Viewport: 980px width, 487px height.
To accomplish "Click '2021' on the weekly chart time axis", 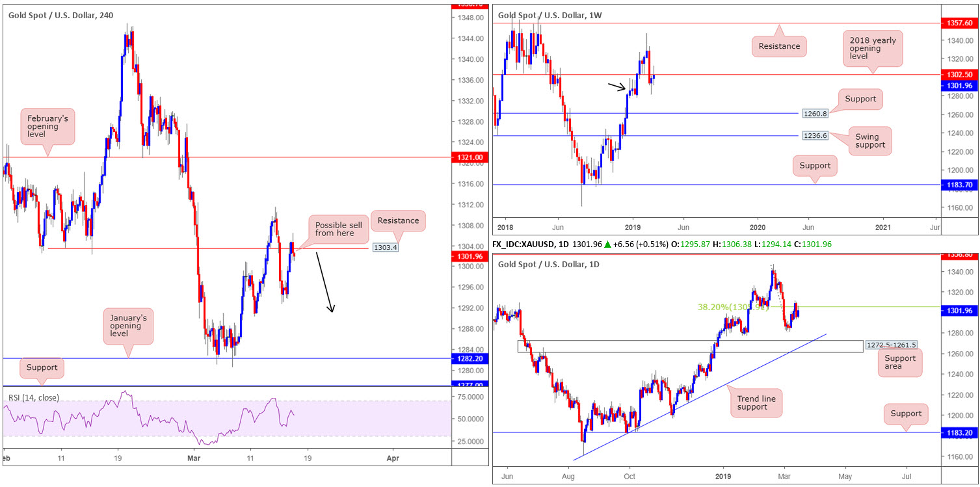I will tap(883, 228).
